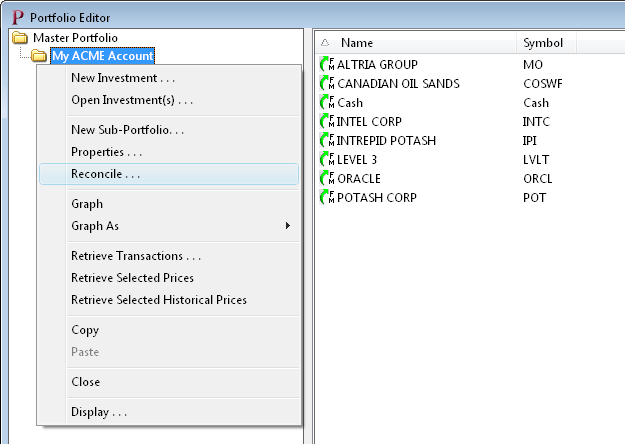The height and width of the screenshot is (444, 625).
Task: Click the IPI symbol cell
Action: [530, 140]
